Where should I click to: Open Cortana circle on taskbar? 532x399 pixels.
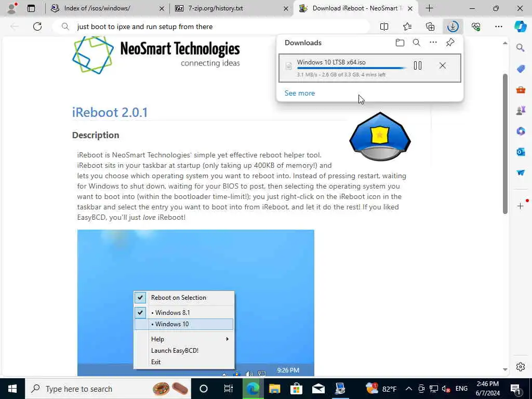coord(203,389)
